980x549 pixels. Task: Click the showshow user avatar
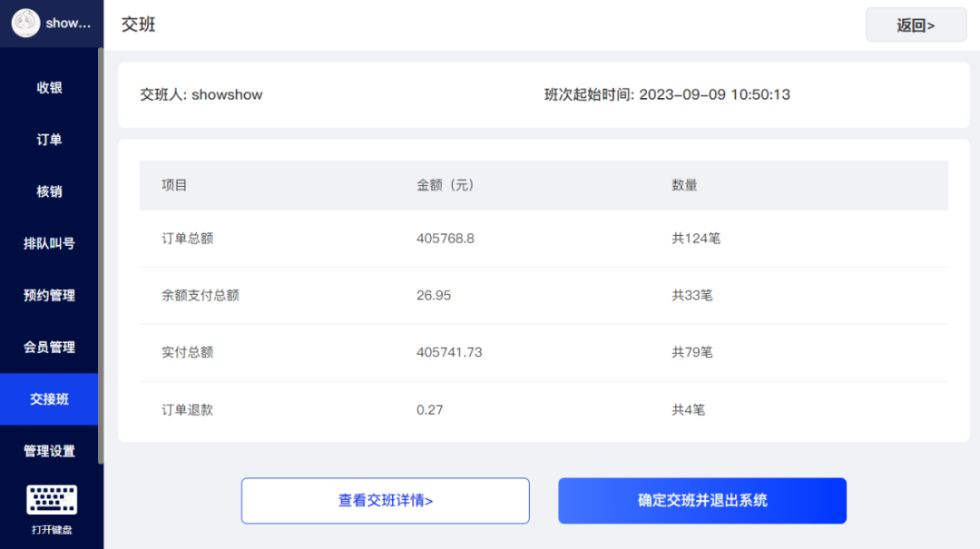(25, 23)
